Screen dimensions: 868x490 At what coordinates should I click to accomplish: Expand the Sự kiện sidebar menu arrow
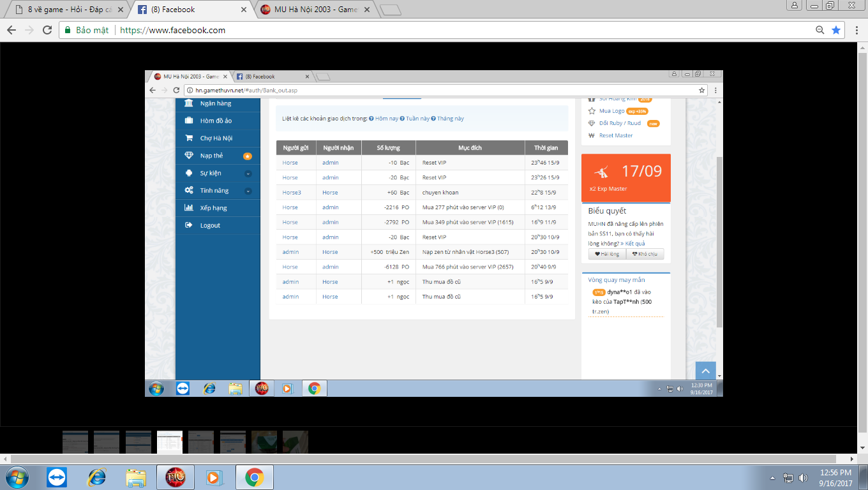tap(248, 174)
